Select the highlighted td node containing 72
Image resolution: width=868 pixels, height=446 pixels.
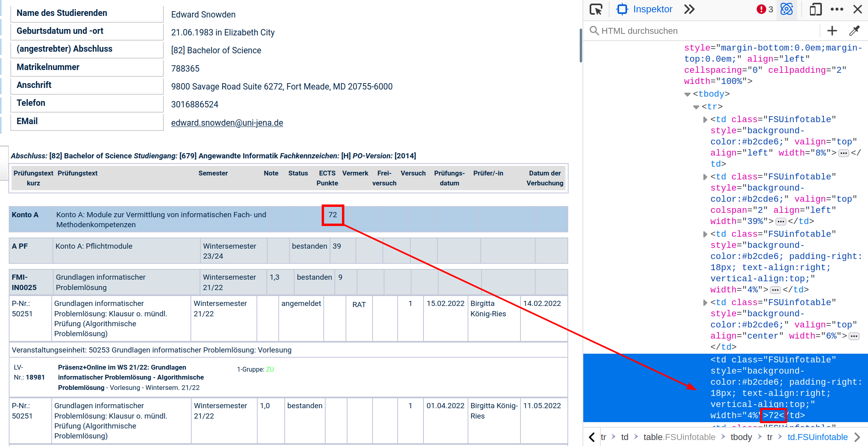click(x=725, y=388)
